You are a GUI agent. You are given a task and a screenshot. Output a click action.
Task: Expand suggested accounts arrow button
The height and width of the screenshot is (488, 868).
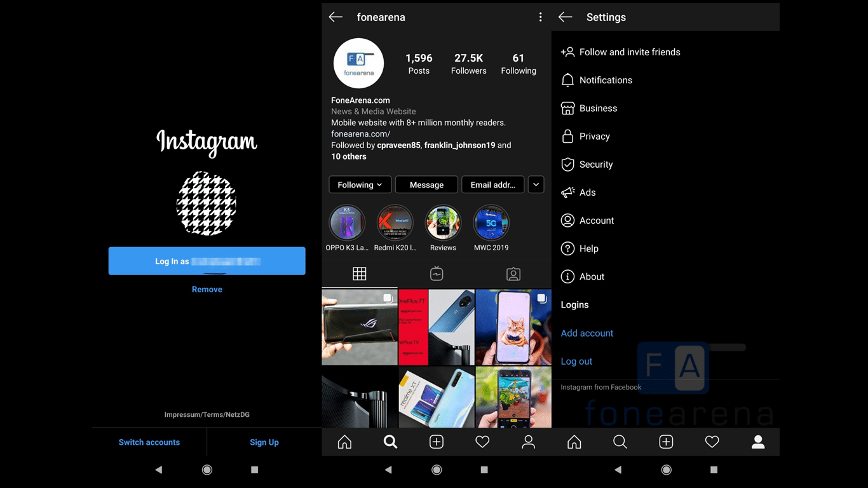point(536,185)
